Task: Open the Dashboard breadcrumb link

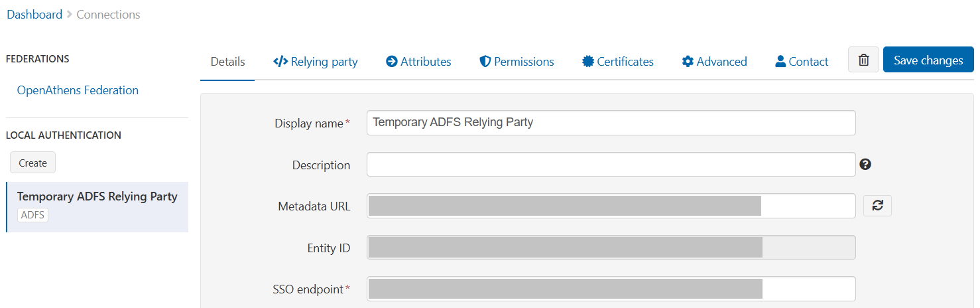Action: [34, 14]
